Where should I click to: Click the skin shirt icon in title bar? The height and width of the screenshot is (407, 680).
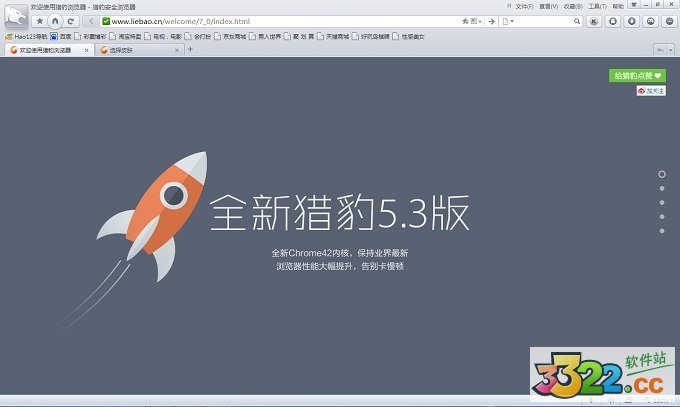pos(634,5)
